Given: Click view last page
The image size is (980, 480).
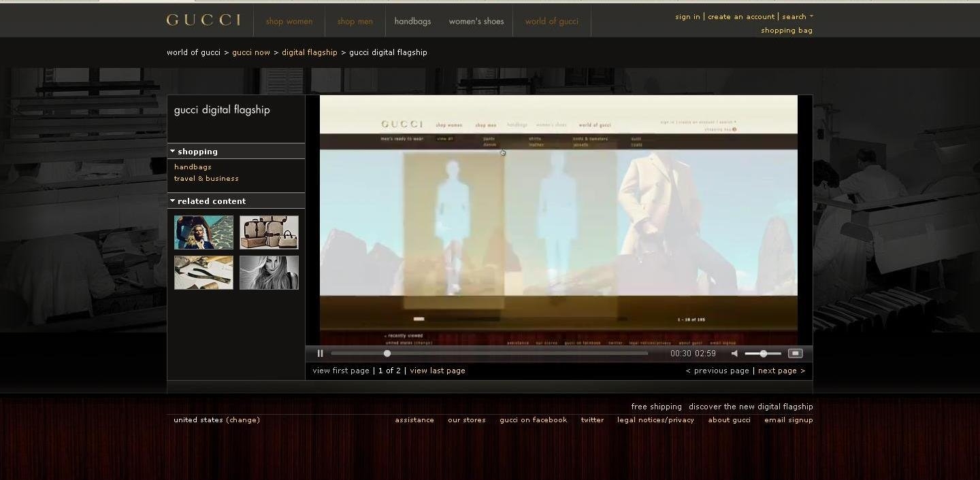Looking at the screenshot, I should [x=438, y=371].
